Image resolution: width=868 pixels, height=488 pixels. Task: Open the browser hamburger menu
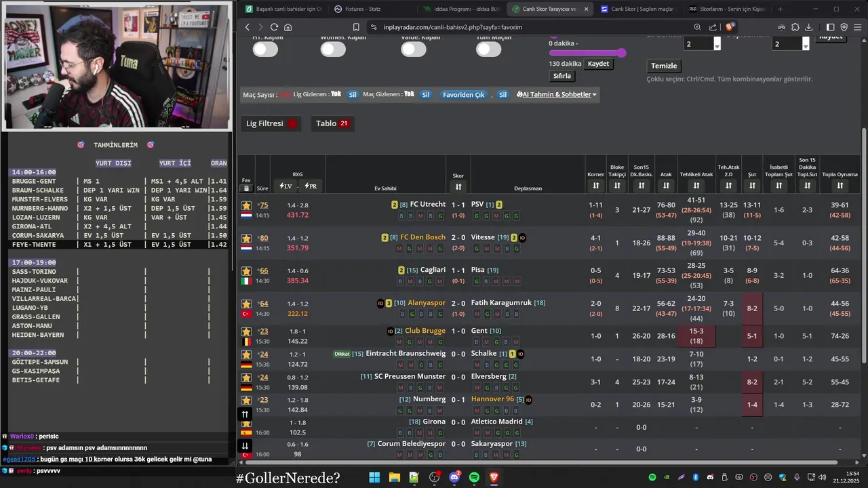point(857,27)
